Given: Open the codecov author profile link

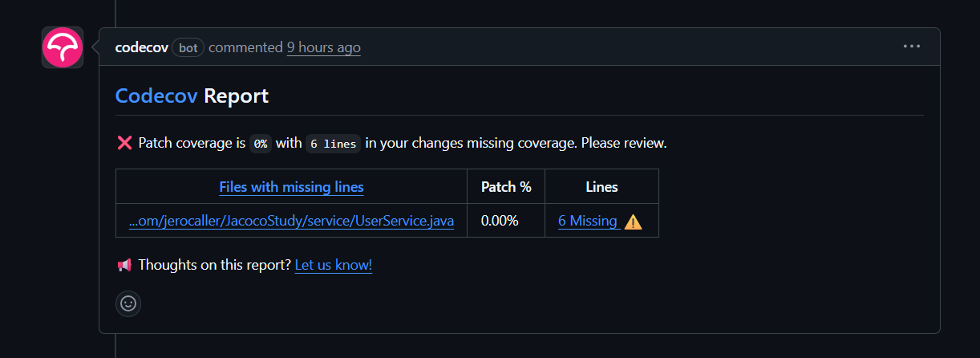Looking at the screenshot, I should coord(141,47).
